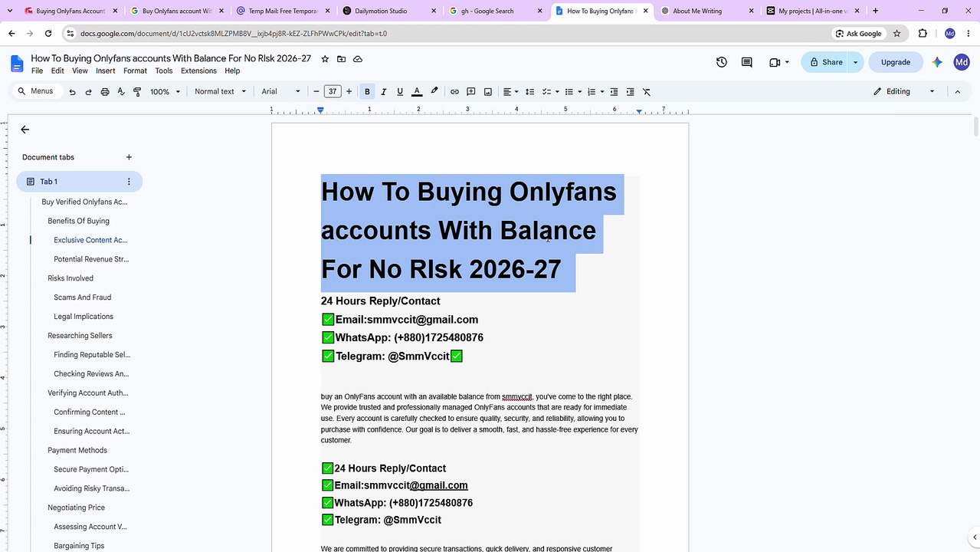Apply a numbered list
Viewport: 980px width, 552px height.
[591, 91]
